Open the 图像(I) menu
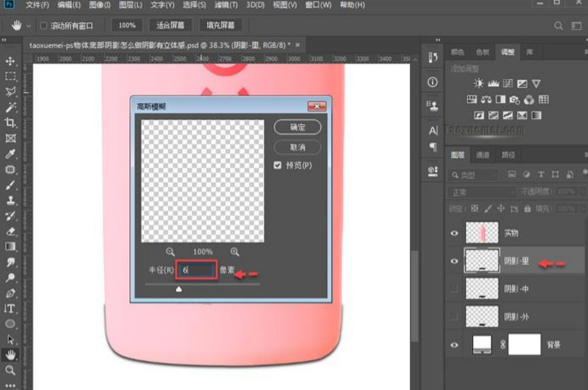Viewport: 588px width, 390px height. click(x=100, y=5)
